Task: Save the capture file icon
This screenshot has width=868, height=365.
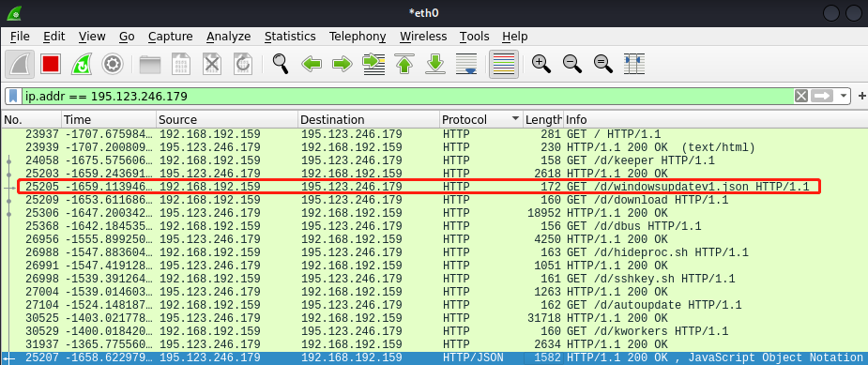Action: click(x=181, y=64)
